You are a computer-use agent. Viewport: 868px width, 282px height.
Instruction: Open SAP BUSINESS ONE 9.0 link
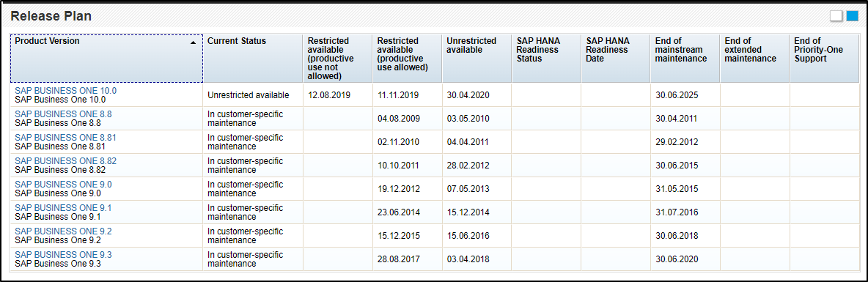63,184
